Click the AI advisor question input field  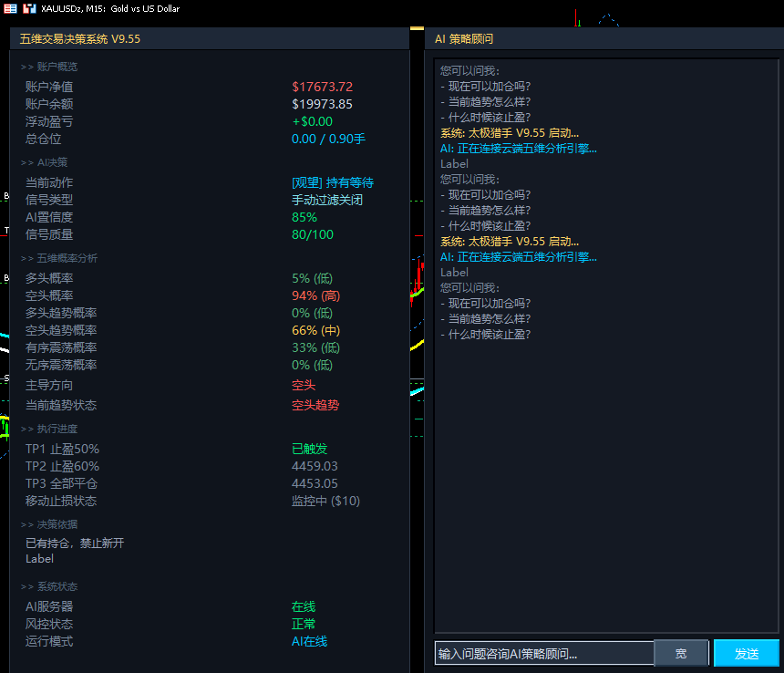(x=544, y=654)
